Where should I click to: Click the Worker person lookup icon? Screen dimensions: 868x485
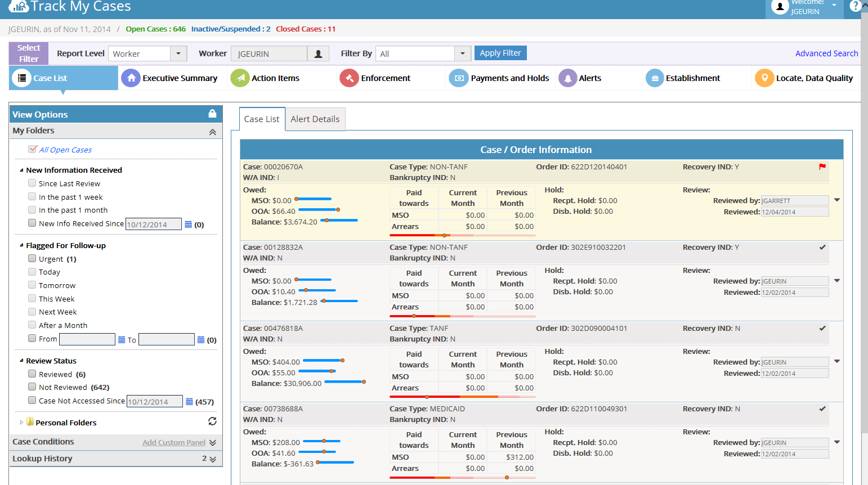click(318, 53)
